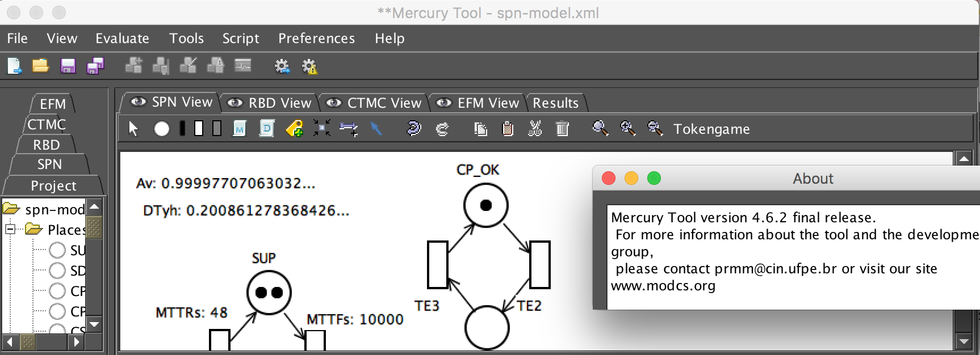Click the gear with warning icon
Screen dimensions: 980x355
pos(309,66)
